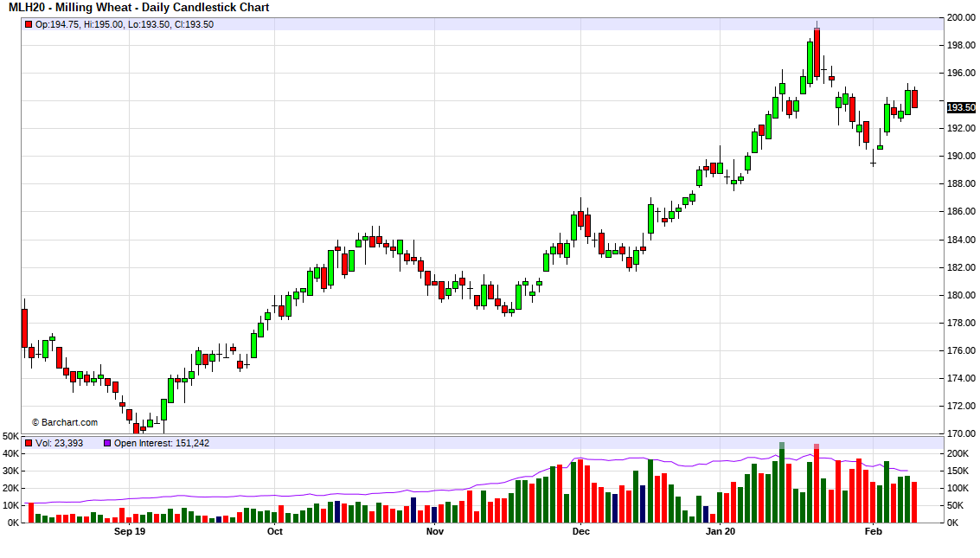Click the chart title MLH20 - Milling Wheat
This screenshot has width=980, height=558.
tap(138, 8)
